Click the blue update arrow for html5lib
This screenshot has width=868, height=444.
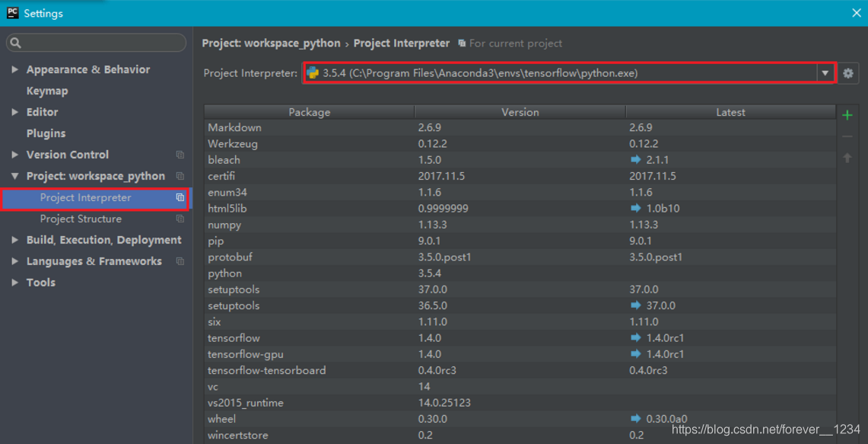635,208
